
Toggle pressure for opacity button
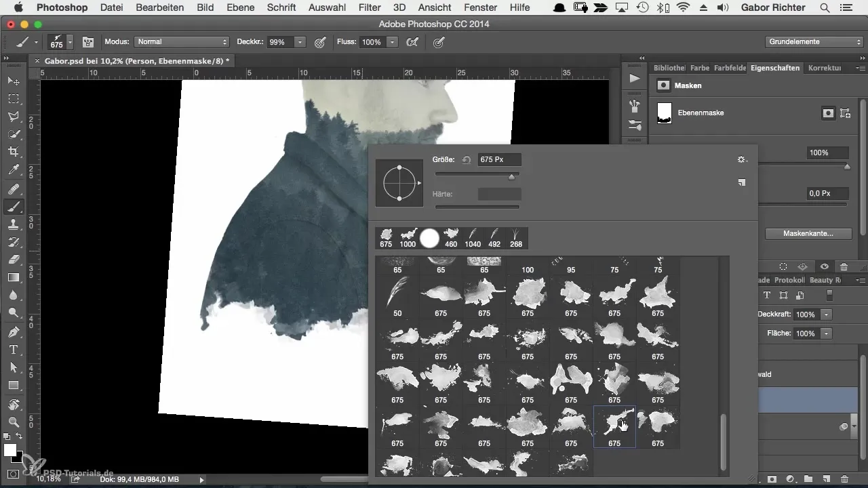(x=320, y=42)
